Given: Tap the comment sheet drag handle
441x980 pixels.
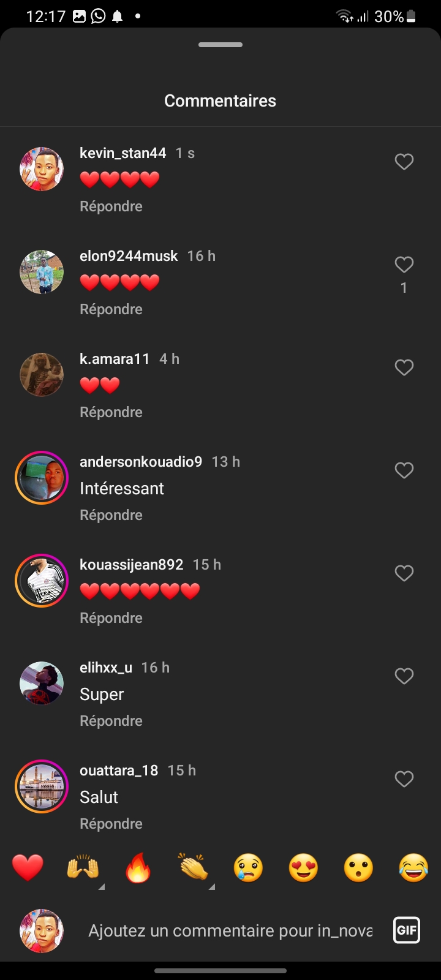Looking at the screenshot, I should [x=221, y=45].
